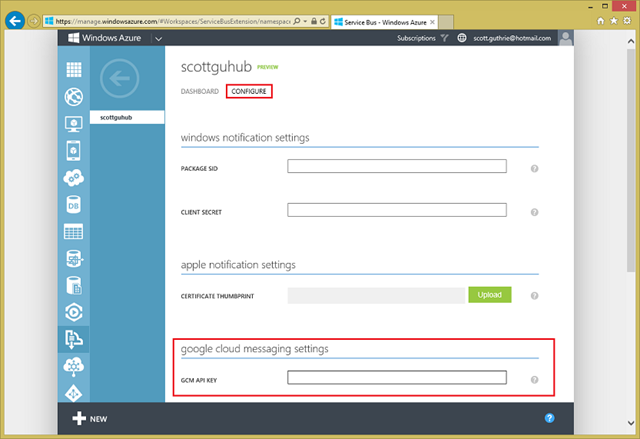
Task: Expand the address bar search dropdown arrow
Action: (305, 21)
